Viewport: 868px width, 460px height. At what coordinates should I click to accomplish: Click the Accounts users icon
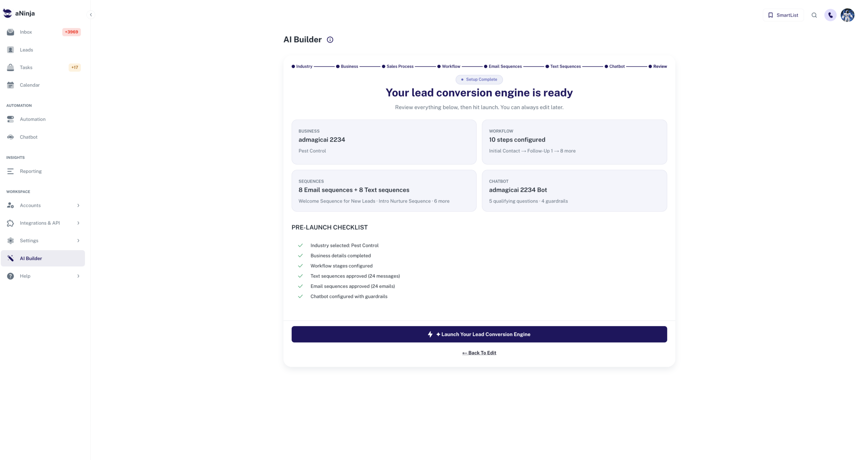(x=11, y=205)
